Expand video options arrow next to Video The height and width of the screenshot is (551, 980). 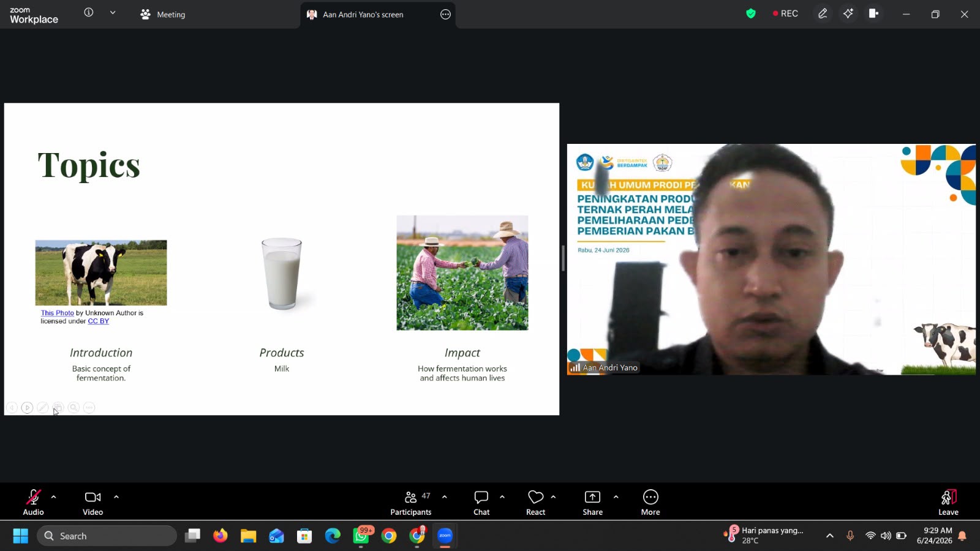click(116, 497)
